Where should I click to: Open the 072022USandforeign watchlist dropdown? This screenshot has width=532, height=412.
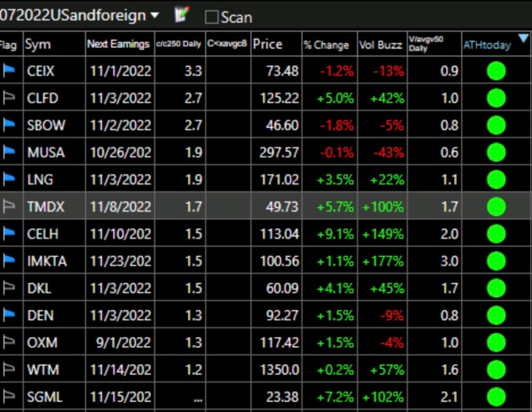click(x=155, y=15)
